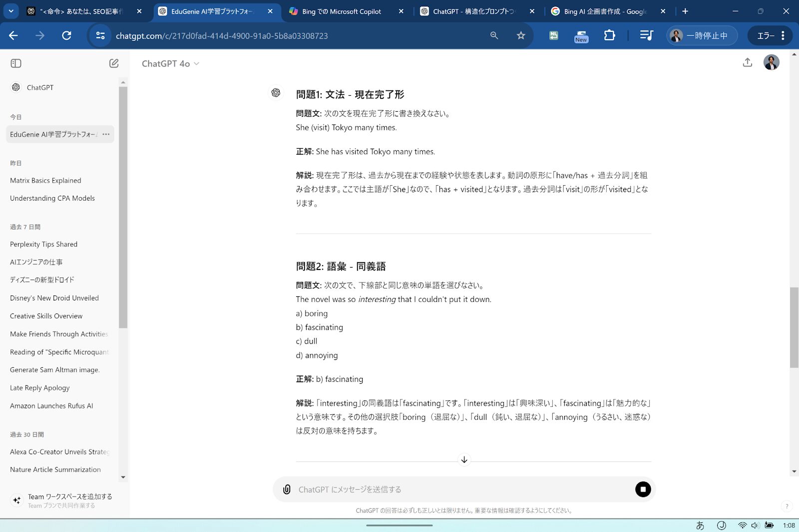The width and height of the screenshot is (799, 532).
Task: Click the share conversation upload icon
Action: [747, 62]
